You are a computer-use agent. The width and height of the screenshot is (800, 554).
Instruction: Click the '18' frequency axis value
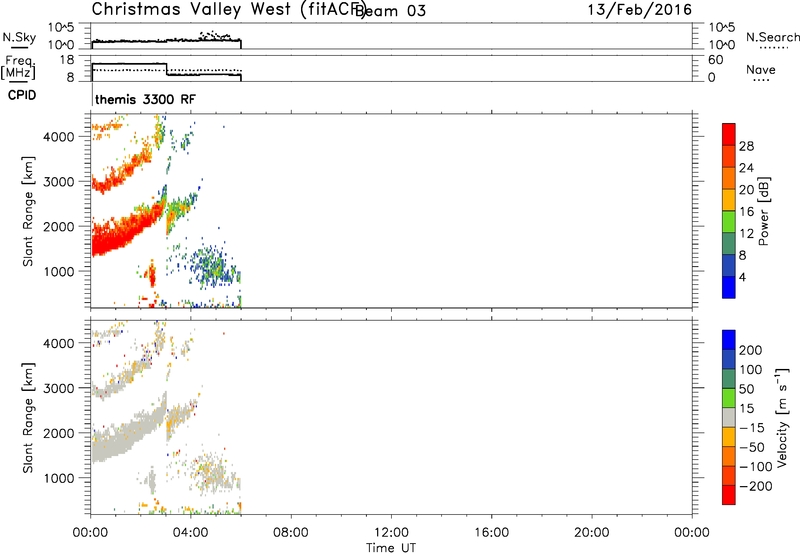[x=67, y=60]
